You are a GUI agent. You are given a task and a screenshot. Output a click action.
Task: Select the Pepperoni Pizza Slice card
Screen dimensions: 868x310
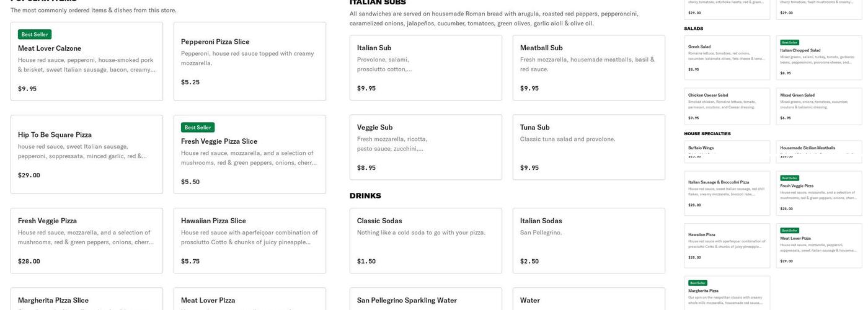coord(249,61)
